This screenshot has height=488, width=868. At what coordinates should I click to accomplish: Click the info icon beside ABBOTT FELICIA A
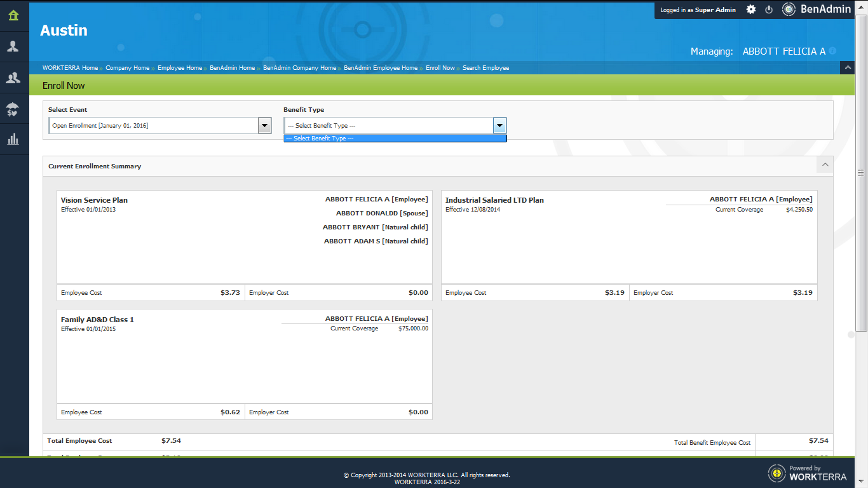point(832,51)
